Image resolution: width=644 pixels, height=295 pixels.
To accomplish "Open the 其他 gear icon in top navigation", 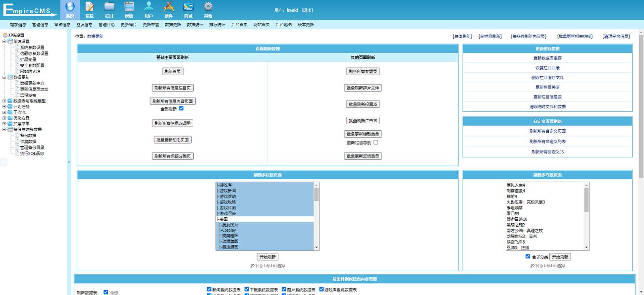I will [x=208, y=6].
